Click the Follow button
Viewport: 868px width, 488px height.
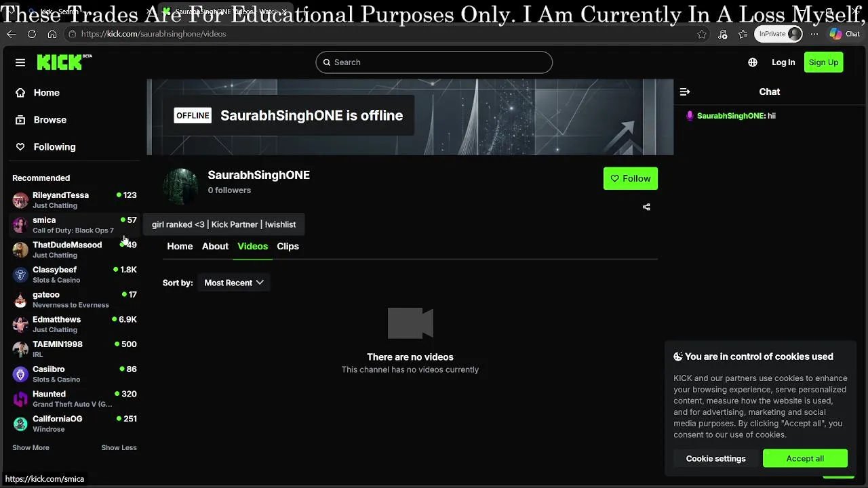click(631, 178)
